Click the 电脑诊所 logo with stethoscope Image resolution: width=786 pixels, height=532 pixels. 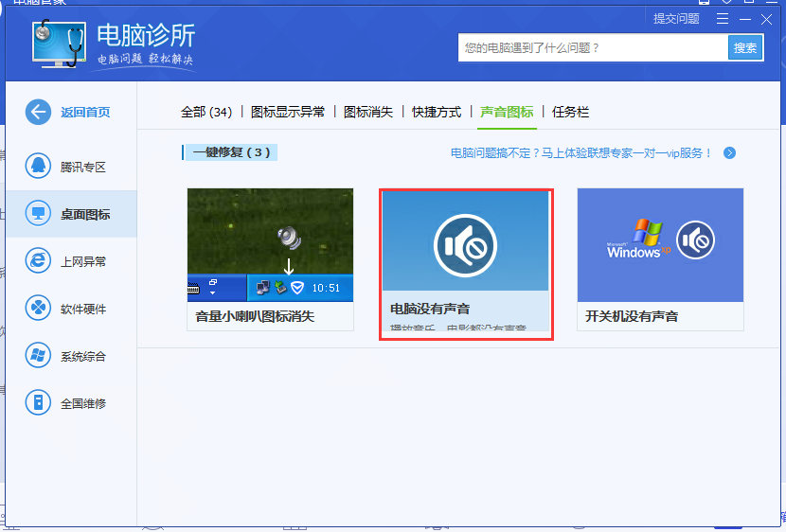pyautogui.click(x=59, y=44)
